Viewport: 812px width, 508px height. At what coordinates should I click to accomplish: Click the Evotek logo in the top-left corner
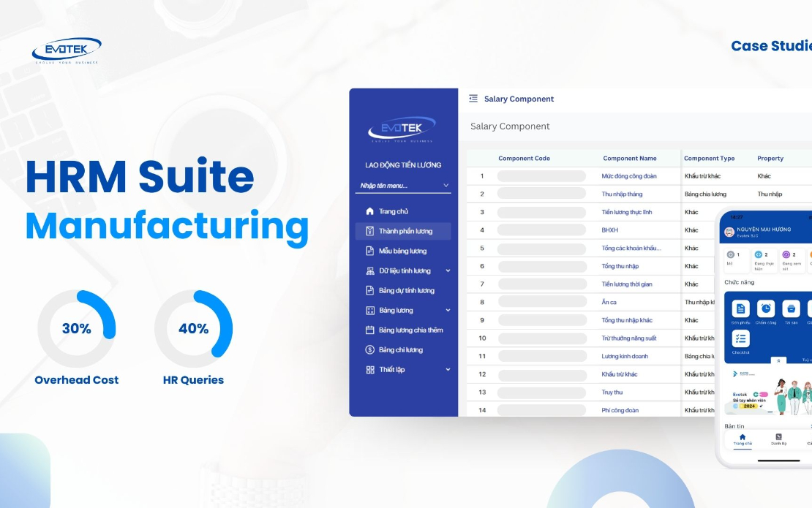tap(67, 50)
